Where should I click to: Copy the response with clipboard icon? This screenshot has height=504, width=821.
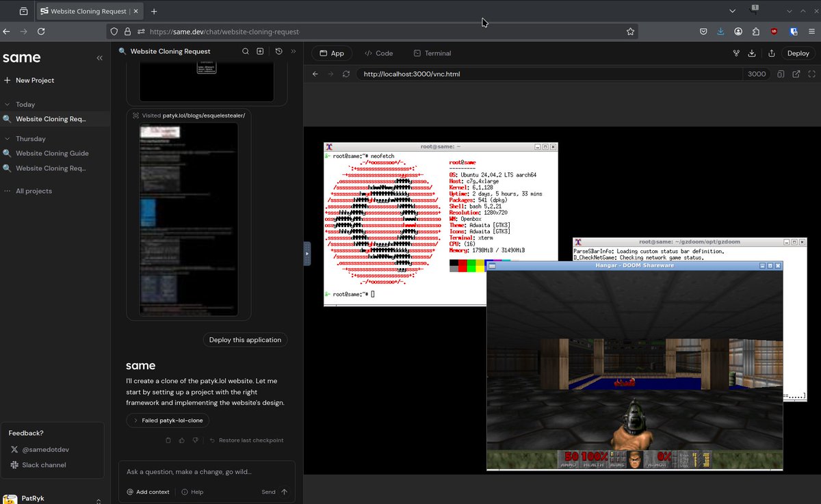[x=168, y=440]
